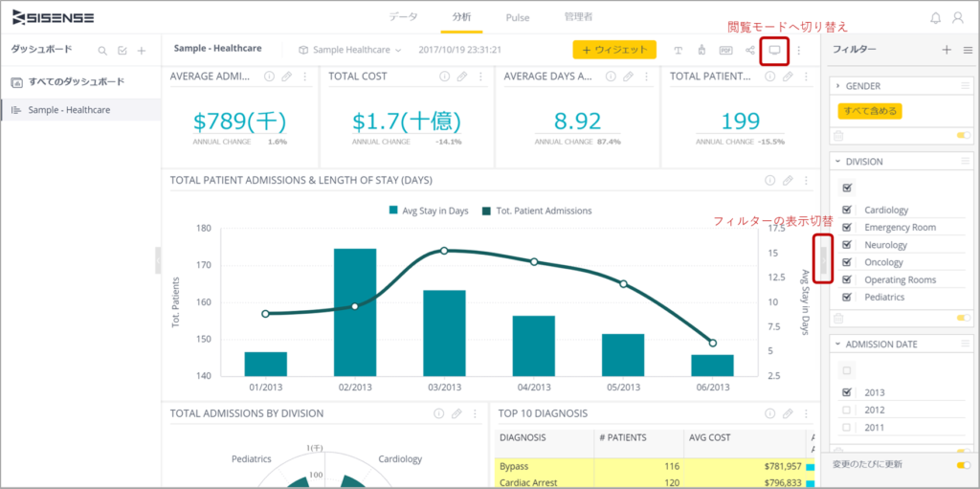The height and width of the screenshot is (489, 980).
Task: Show info for AVERAGE ADMI... widget
Action: (x=269, y=77)
